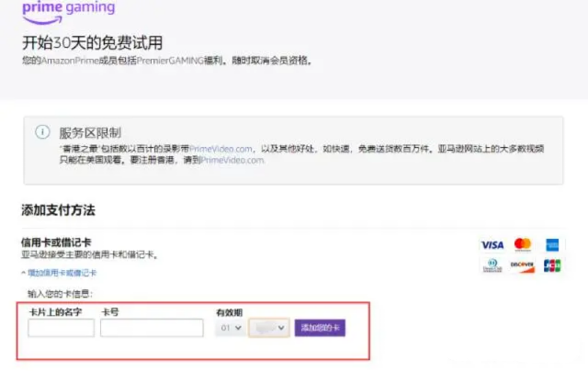Click the Mastercard logo
Screen dimensions: 588x371
click(x=523, y=245)
